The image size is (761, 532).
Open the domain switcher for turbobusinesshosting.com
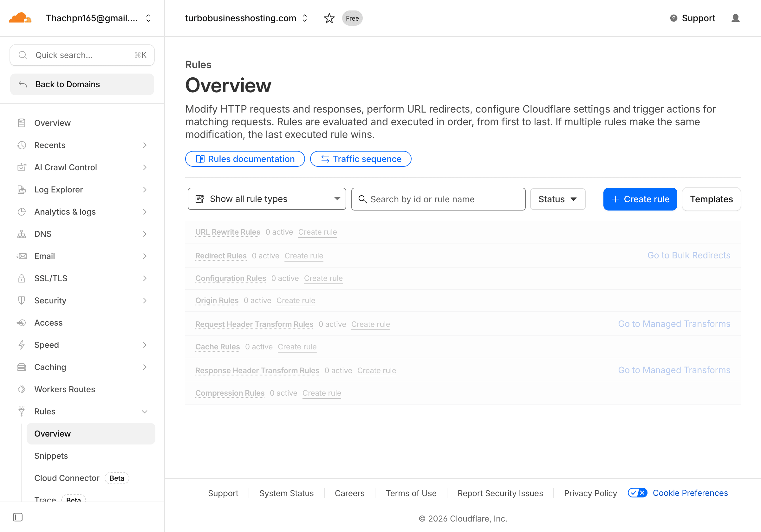pyautogui.click(x=305, y=18)
